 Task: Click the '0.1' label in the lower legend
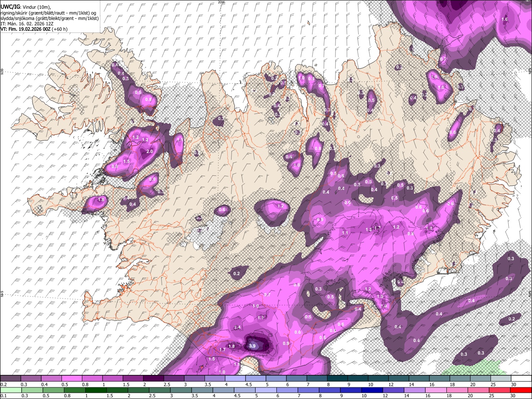coord(3,396)
